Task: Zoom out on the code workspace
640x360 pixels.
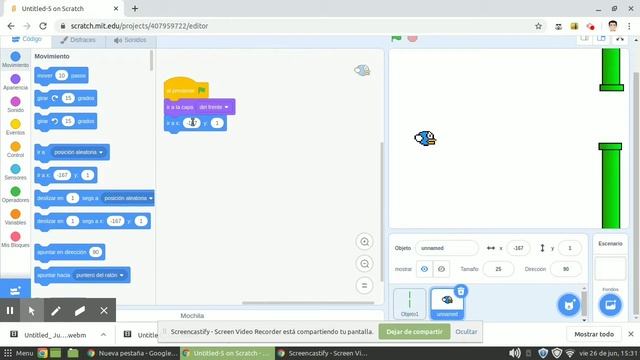Action: pyautogui.click(x=364, y=264)
